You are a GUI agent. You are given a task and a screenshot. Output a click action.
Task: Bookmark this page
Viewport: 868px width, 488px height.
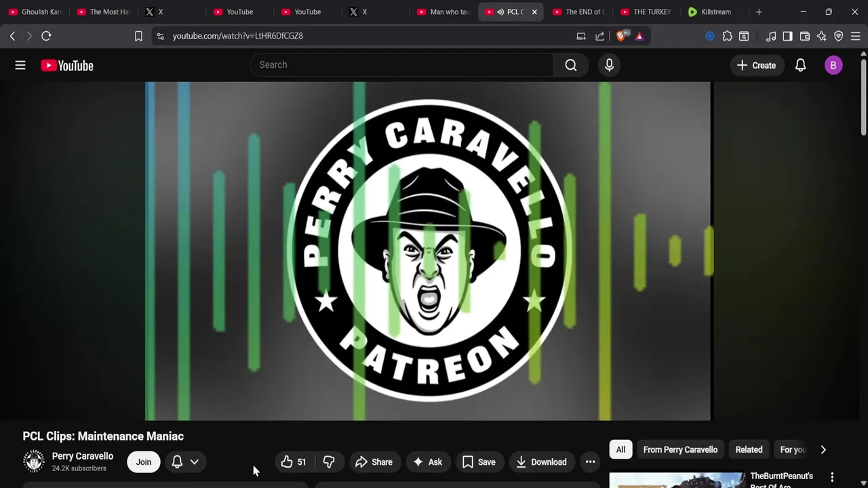tap(138, 36)
